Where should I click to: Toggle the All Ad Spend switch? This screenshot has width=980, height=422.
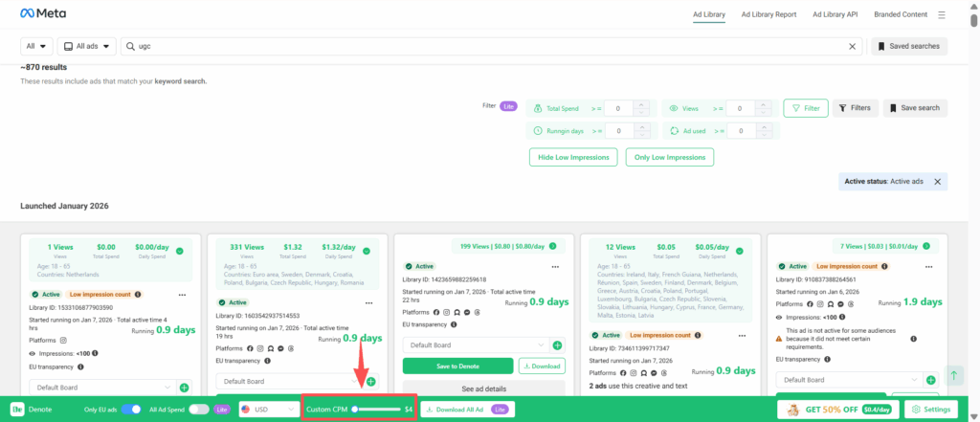(198, 409)
